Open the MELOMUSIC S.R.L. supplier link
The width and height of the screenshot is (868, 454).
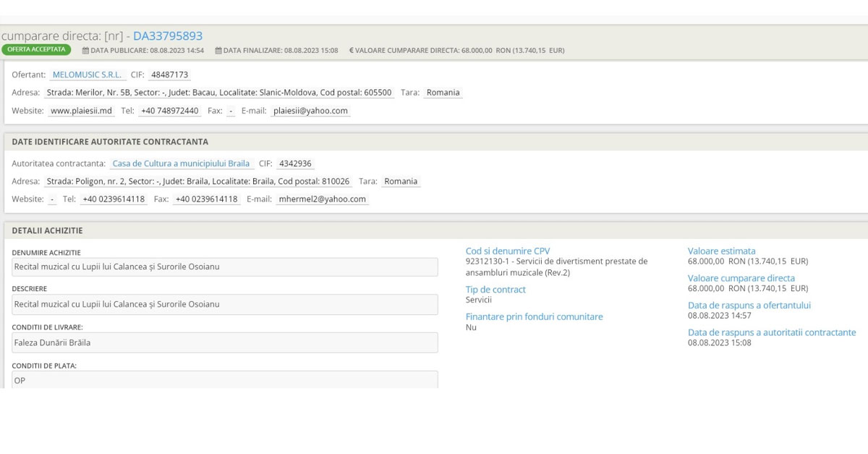(x=88, y=74)
